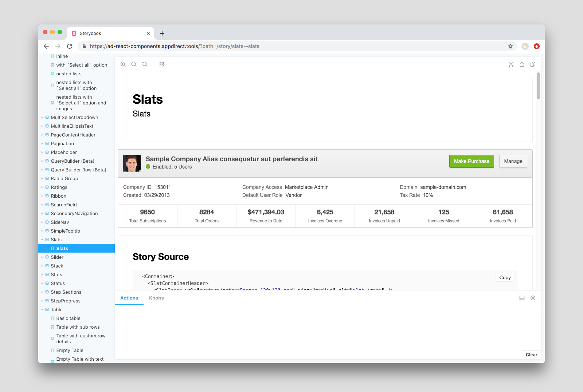Image resolution: width=583 pixels, height=392 pixels.
Task: Open SecondaryNavigation in the sidebar
Action: [74, 213]
